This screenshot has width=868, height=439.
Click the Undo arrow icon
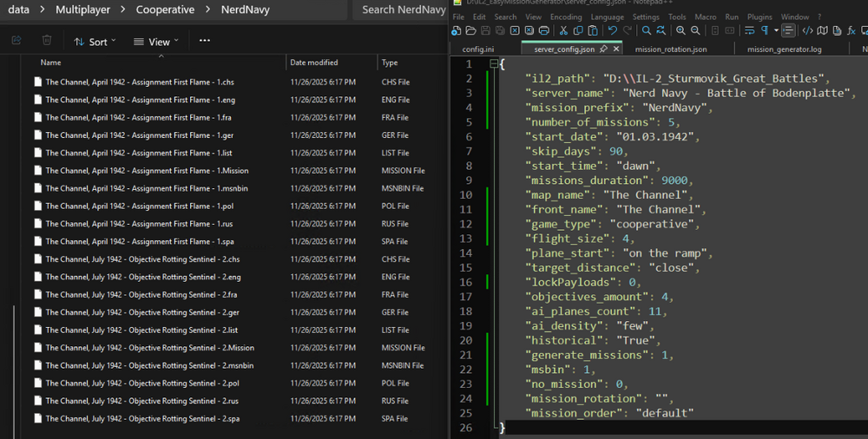tap(613, 30)
